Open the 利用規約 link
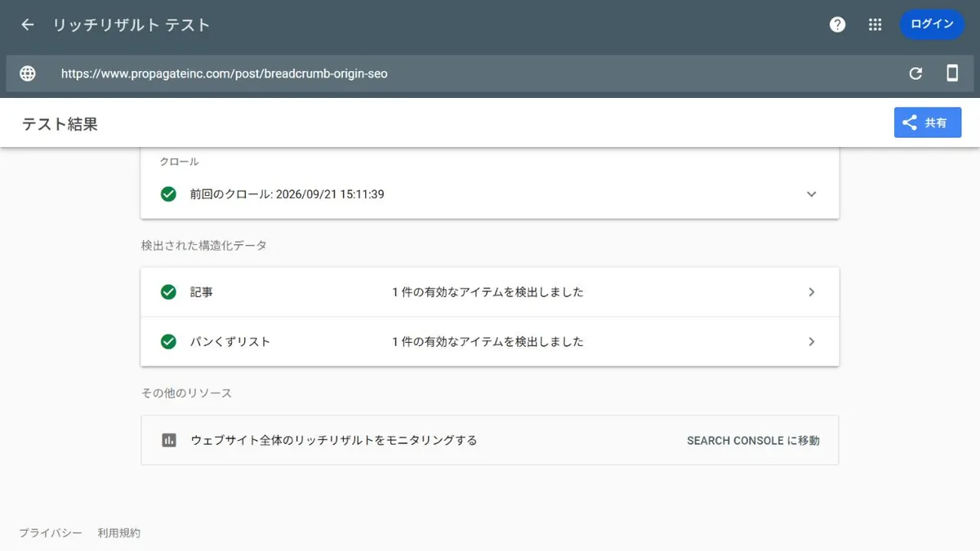The height and width of the screenshot is (551, 980). pyautogui.click(x=118, y=533)
